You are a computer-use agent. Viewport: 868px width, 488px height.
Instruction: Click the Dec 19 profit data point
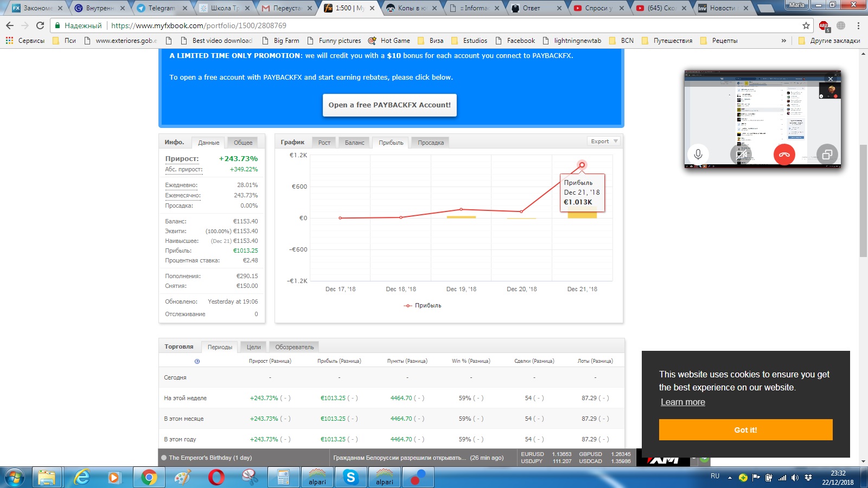pyautogui.click(x=461, y=209)
